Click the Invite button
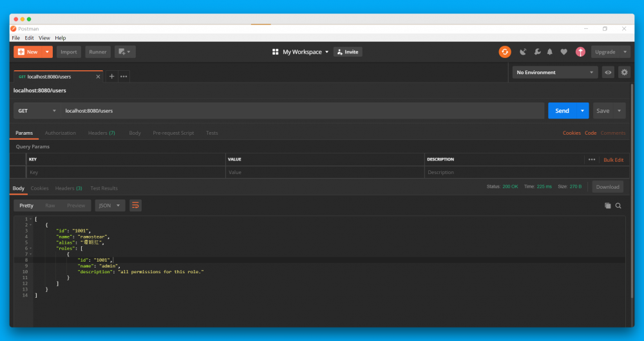Viewport: 644px width, 341px height. (348, 52)
